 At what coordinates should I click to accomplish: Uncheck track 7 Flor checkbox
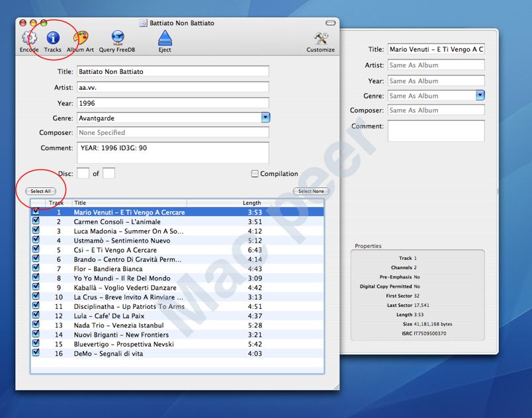coord(36,268)
